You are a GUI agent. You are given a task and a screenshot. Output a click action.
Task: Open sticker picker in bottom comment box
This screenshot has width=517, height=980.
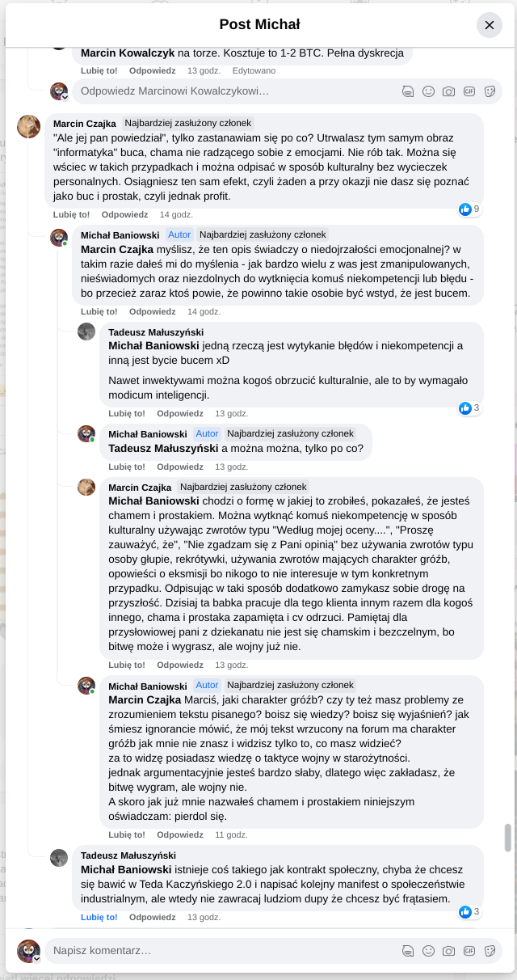tap(489, 951)
